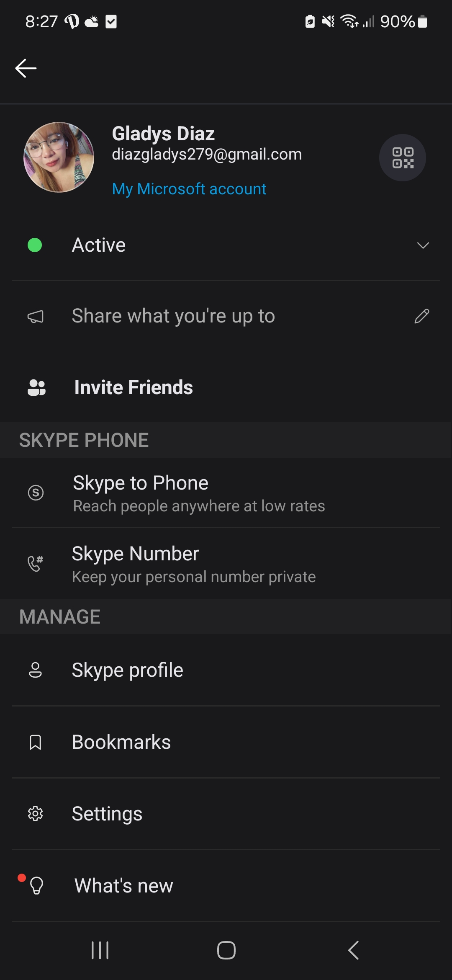Tap the Android home navigation button
Viewport: 452px width, 980px height.
(226, 950)
